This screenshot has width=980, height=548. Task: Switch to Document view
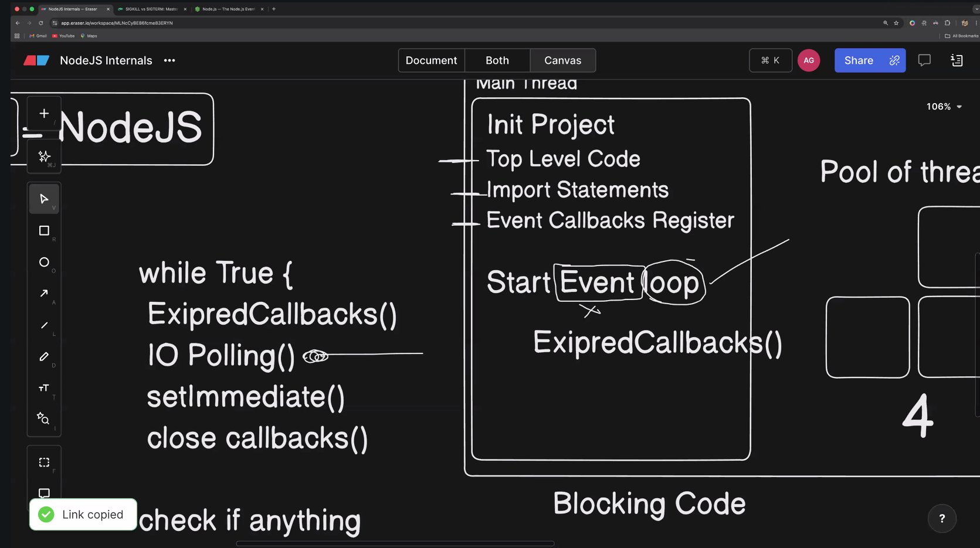coord(431,60)
